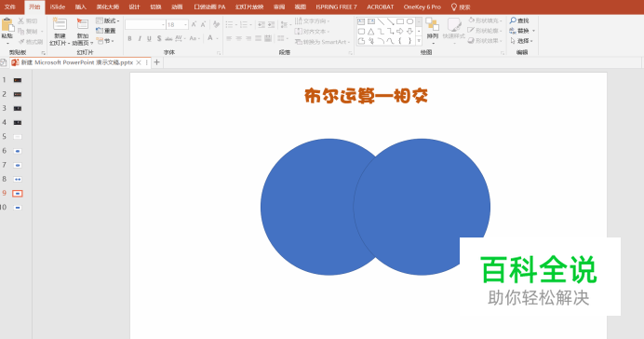Select the left brace shape in gallery
Screen dimensions: 644x339
point(400,41)
